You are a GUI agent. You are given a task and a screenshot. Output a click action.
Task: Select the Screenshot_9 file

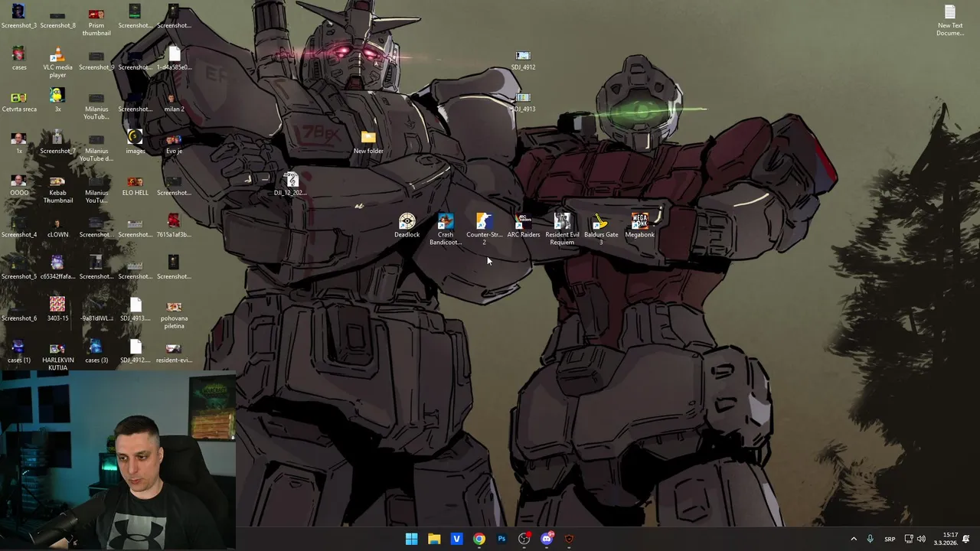pos(96,59)
